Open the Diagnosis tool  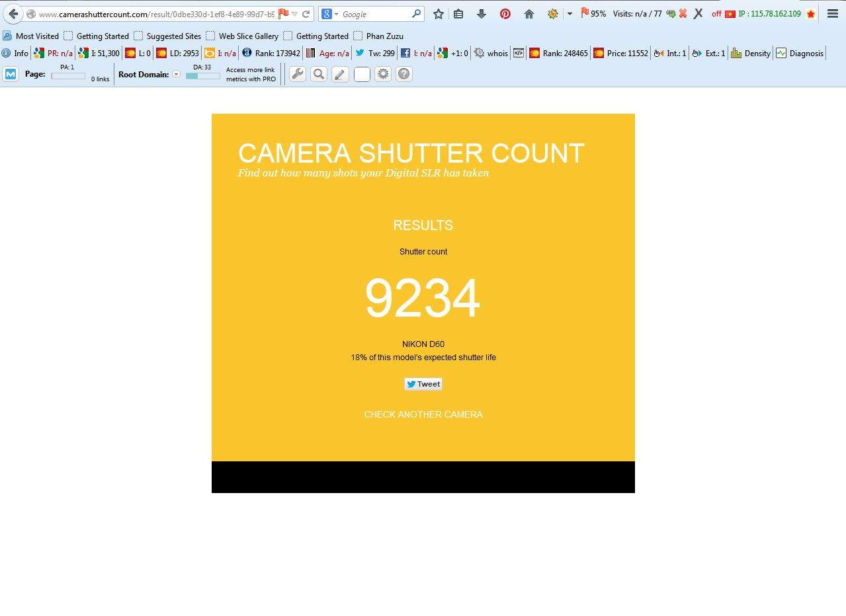click(800, 54)
